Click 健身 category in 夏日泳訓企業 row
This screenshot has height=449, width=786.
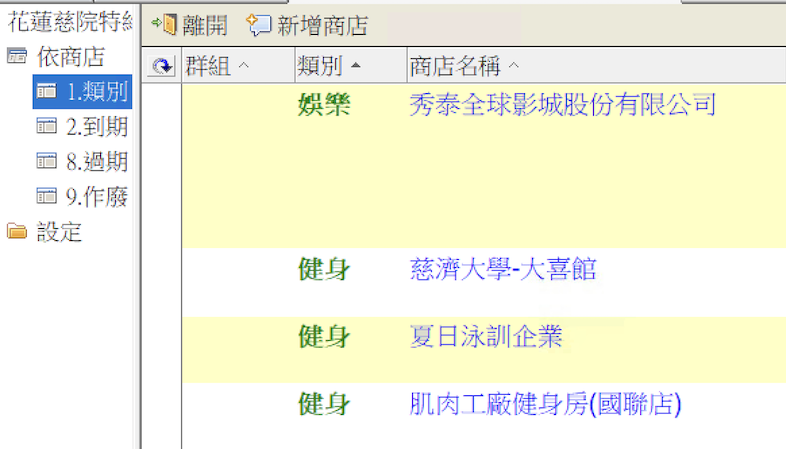click(324, 336)
